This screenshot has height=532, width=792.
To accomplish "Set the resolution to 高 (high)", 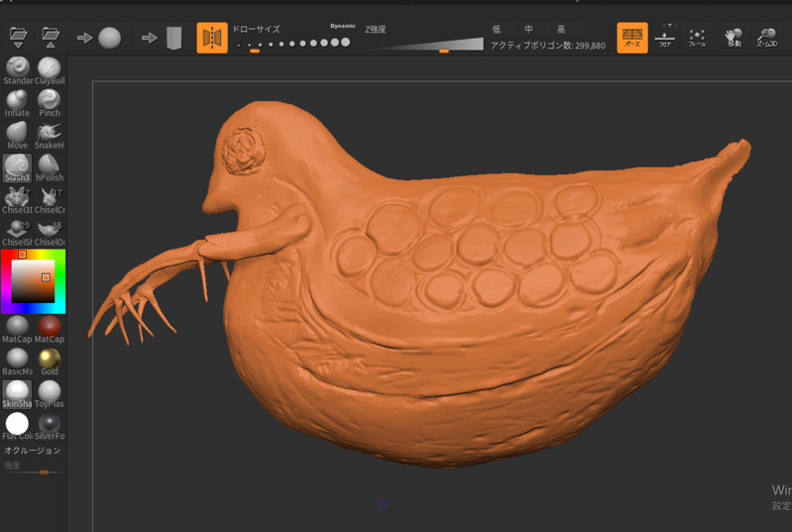I will tap(561, 30).
